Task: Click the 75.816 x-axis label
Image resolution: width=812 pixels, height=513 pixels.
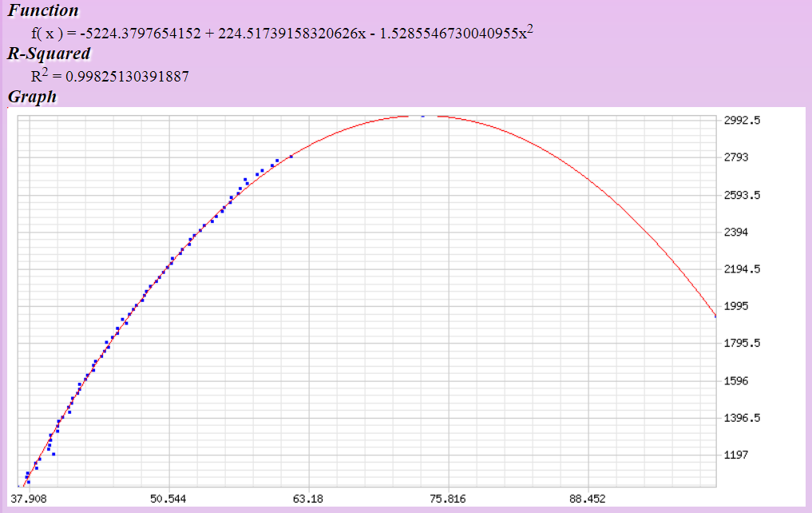Action: tap(447, 499)
